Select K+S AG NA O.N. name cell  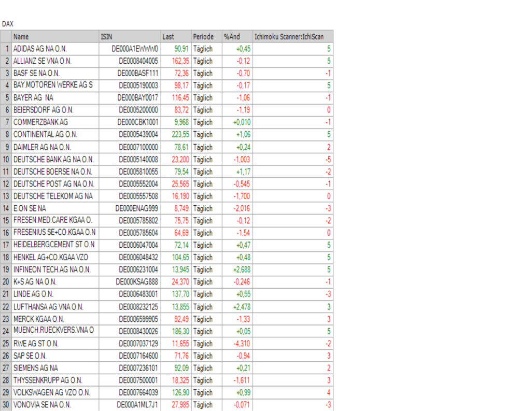[55, 282]
